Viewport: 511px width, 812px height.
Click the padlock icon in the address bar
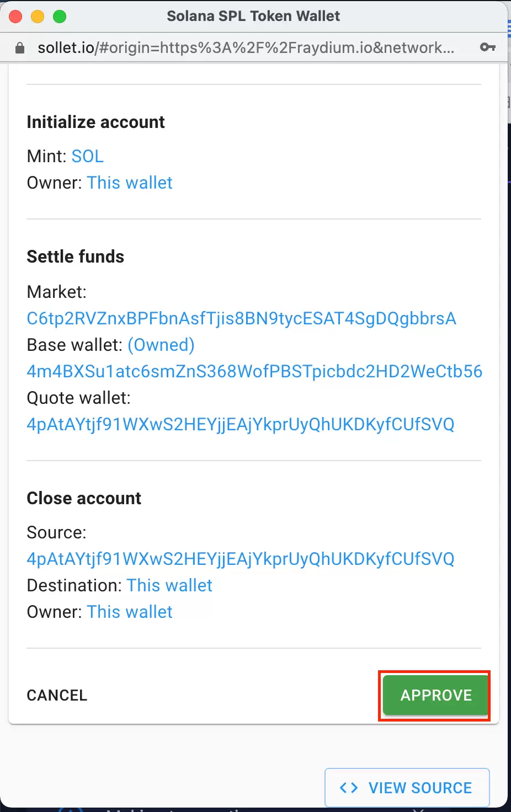click(19, 47)
